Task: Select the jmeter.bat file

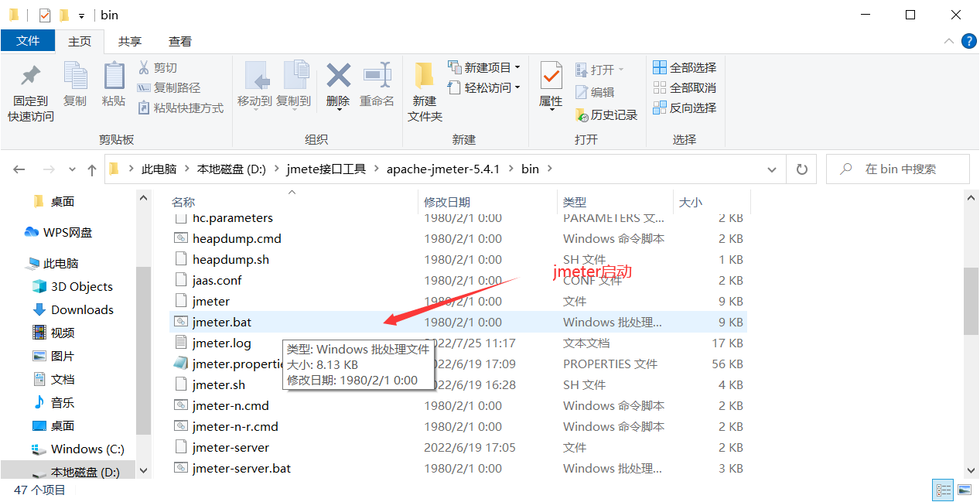Action: [x=458, y=322]
